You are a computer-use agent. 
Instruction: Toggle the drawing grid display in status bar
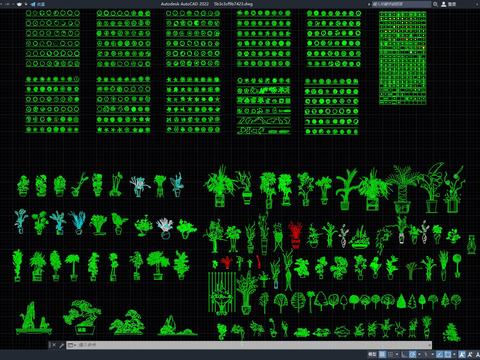coord(382,354)
